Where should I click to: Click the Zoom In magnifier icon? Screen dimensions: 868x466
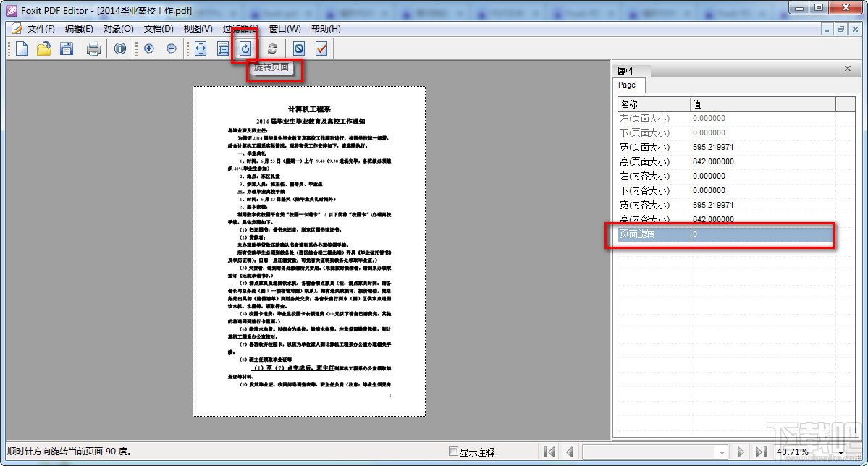(150, 48)
